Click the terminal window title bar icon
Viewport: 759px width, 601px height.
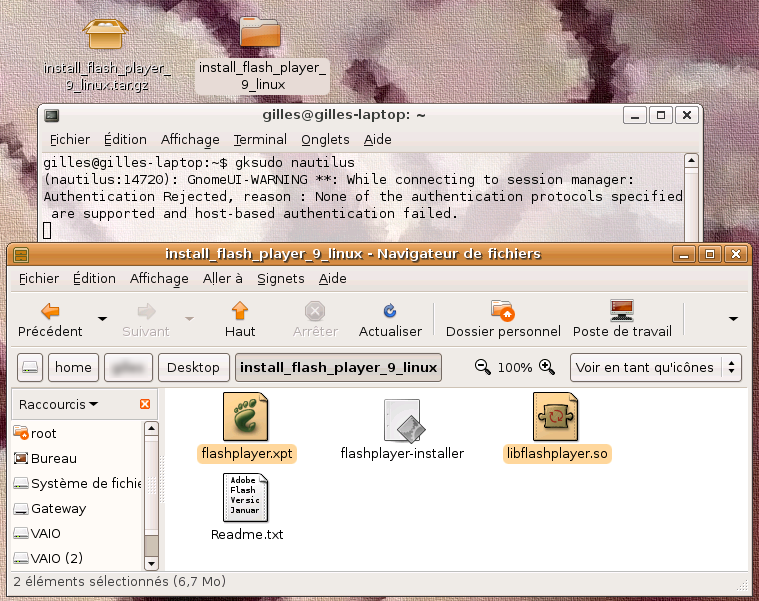tap(51, 115)
